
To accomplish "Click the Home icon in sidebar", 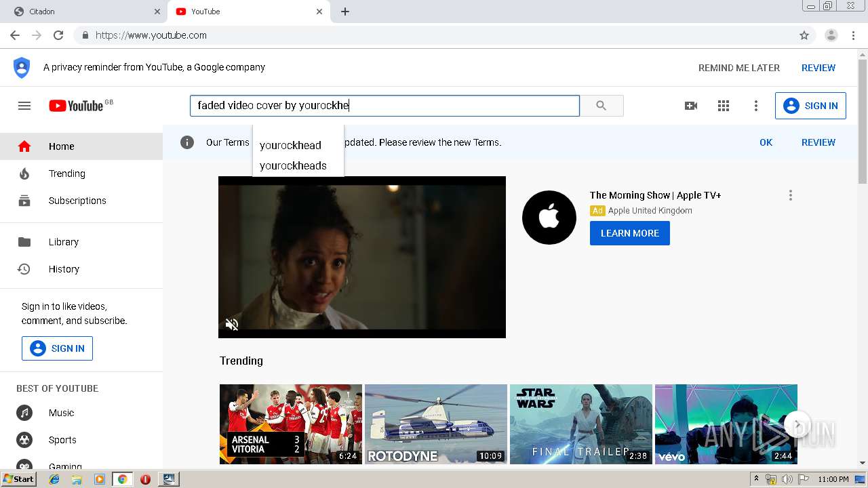I will pyautogui.click(x=24, y=146).
